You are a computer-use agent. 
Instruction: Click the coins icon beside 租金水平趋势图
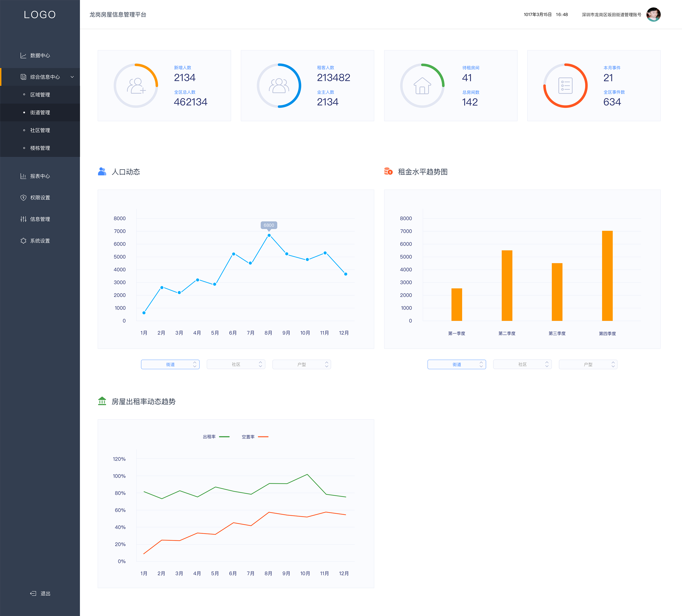388,172
